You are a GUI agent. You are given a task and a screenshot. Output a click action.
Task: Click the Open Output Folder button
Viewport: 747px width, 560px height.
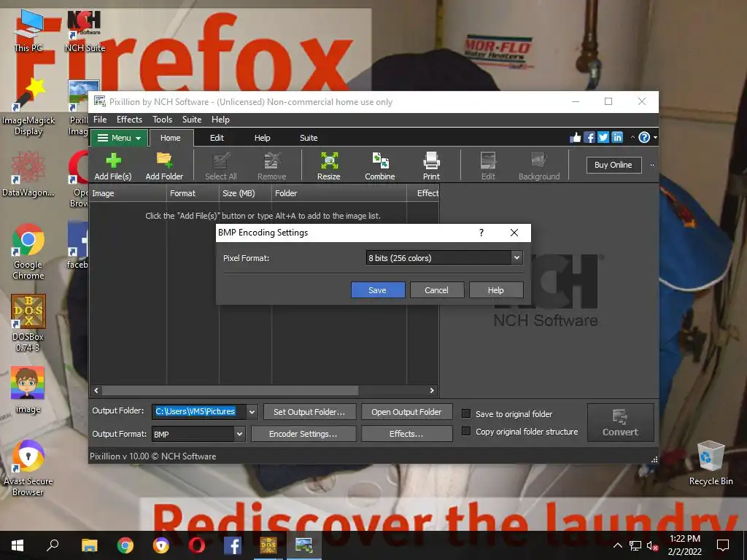(x=406, y=412)
